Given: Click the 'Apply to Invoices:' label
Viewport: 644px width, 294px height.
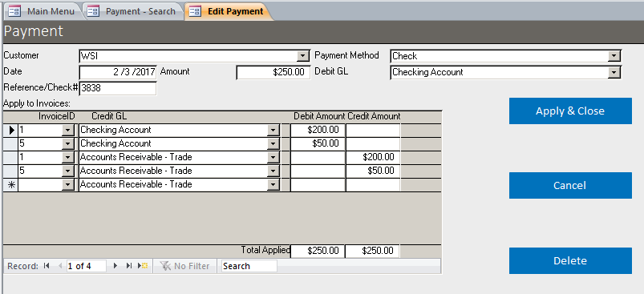Looking at the screenshot, I should (x=37, y=103).
